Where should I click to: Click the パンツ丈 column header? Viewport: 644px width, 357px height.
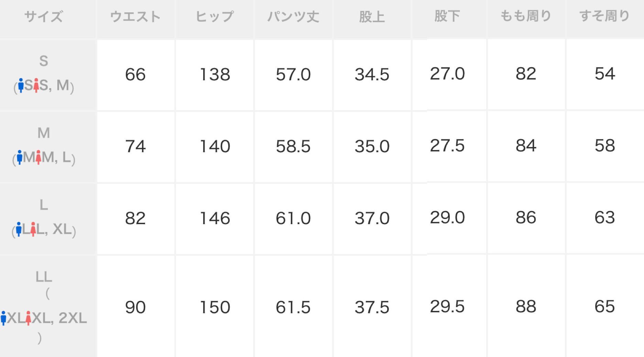click(293, 17)
